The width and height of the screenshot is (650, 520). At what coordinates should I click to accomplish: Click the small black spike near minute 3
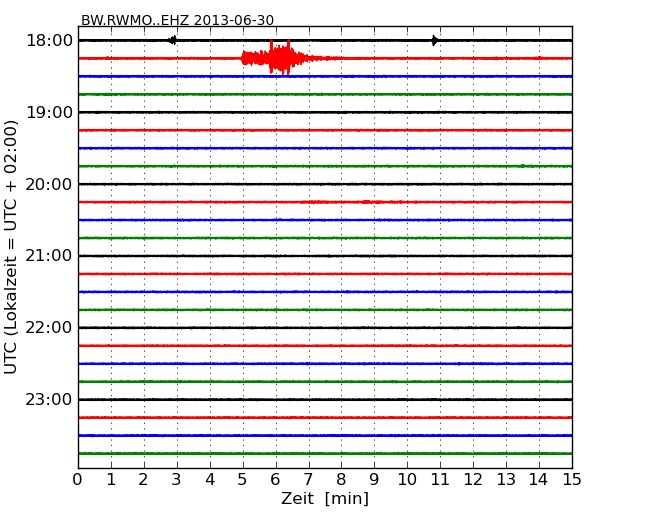pyautogui.click(x=172, y=40)
